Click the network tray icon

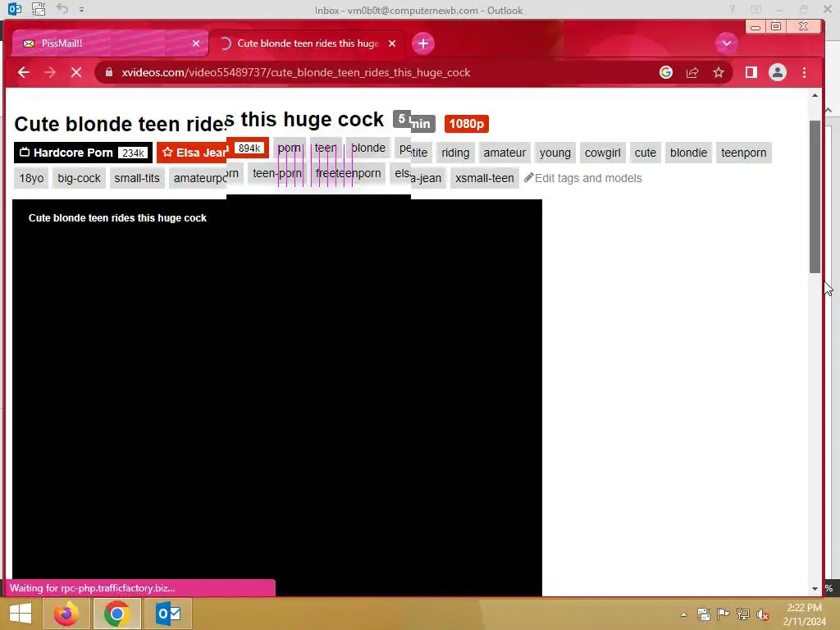click(743, 614)
